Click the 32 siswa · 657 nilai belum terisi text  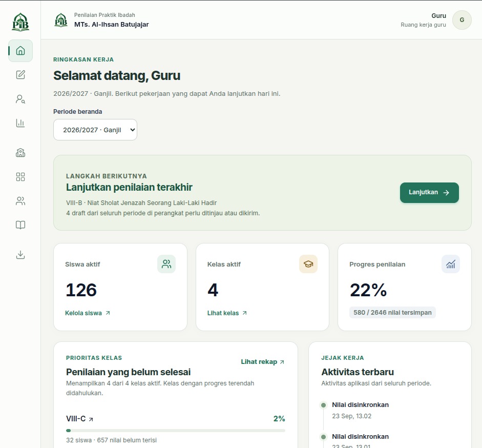click(x=111, y=440)
